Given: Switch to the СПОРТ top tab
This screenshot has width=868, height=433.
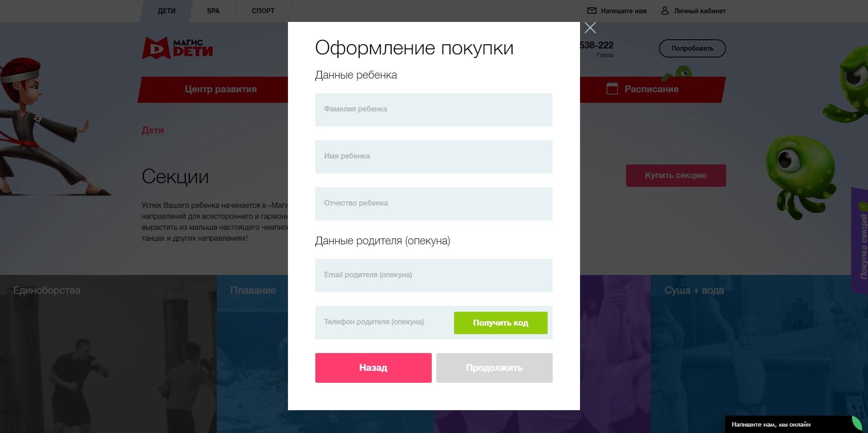Looking at the screenshot, I should [x=263, y=11].
